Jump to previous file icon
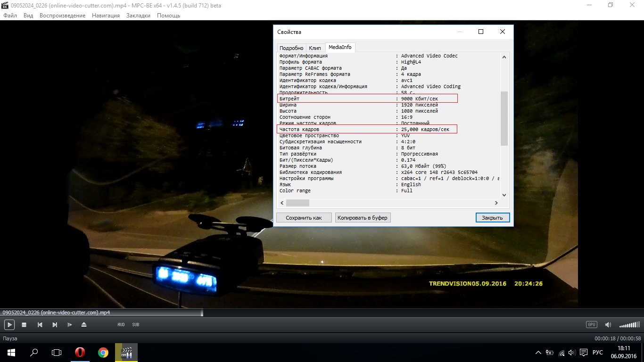The width and height of the screenshot is (644, 362). (40, 325)
